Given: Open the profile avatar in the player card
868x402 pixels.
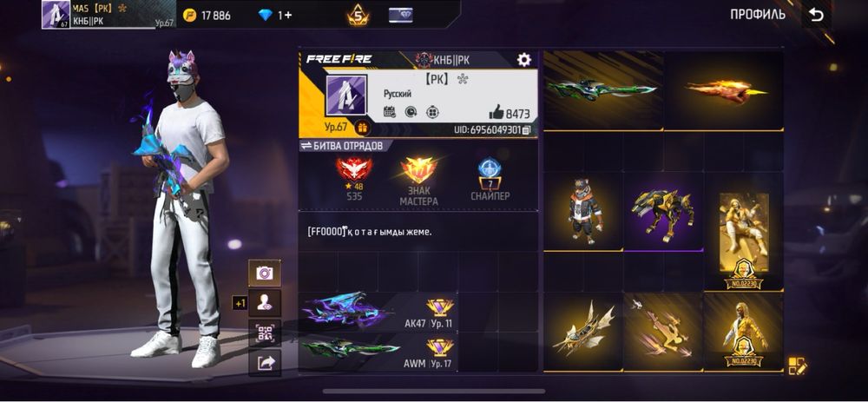Looking at the screenshot, I should pyautogui.click(x=346, y=96).
